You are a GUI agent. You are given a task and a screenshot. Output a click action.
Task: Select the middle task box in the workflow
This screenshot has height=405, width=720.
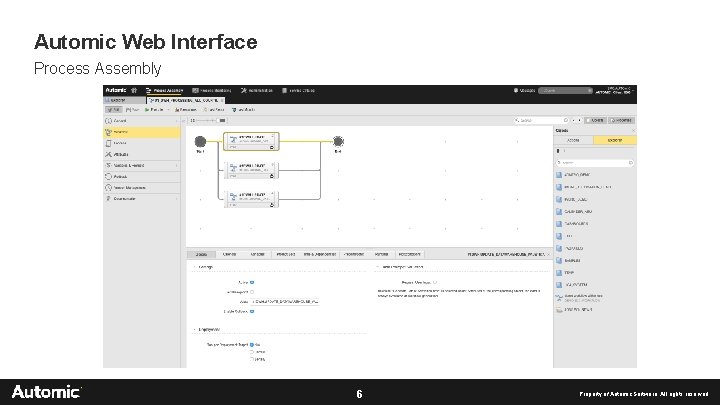click(x=251, y=170)
